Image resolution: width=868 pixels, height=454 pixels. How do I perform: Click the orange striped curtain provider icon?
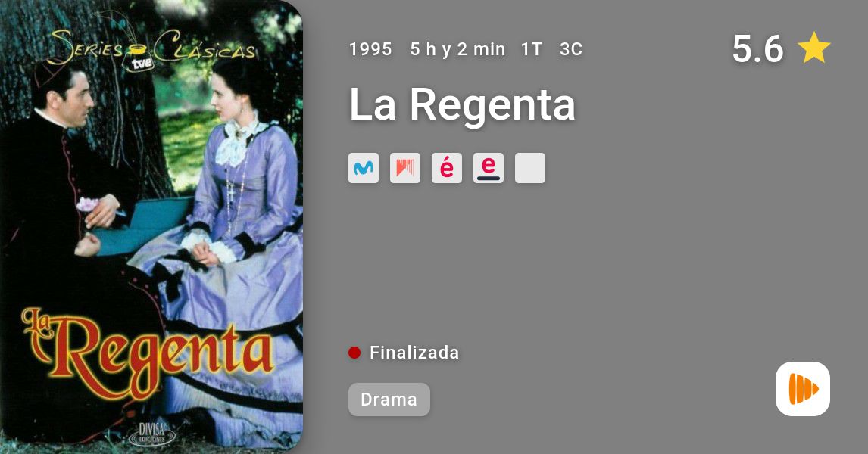(x=405, y=168)
